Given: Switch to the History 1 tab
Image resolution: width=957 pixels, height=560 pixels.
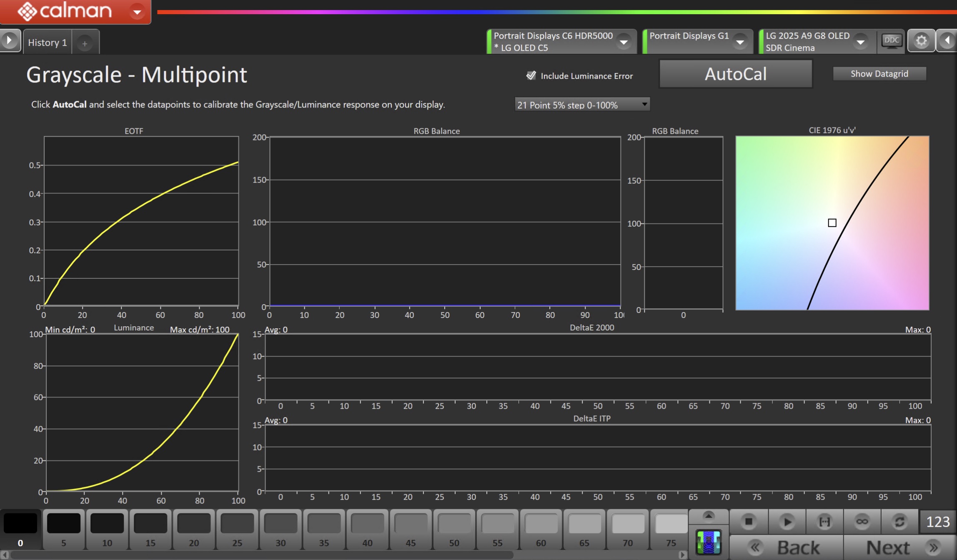Looking at the screenshot, I should tap(47, 42).
